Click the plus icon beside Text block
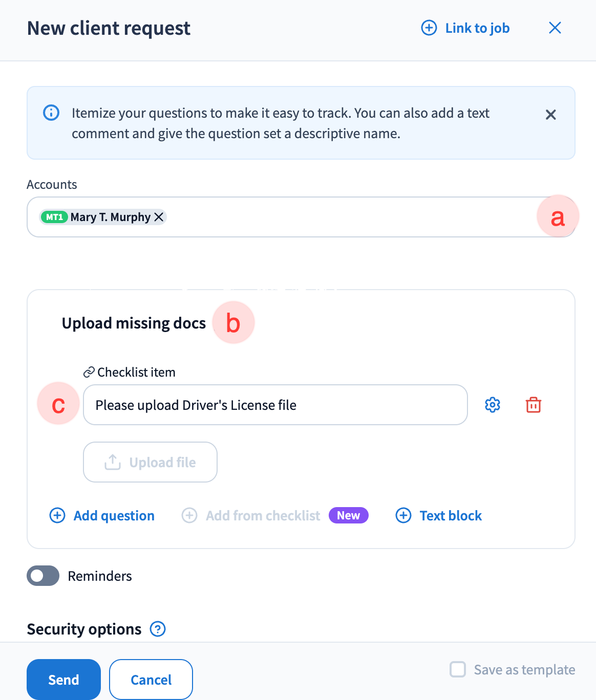The height and width of the screenshot is (700, 596). [x=403, y=515]
